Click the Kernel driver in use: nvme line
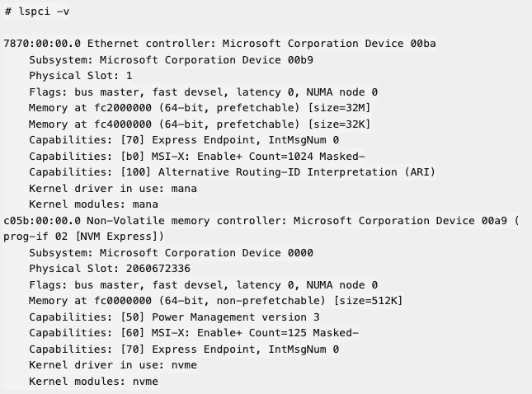 [x=112, y=365]
